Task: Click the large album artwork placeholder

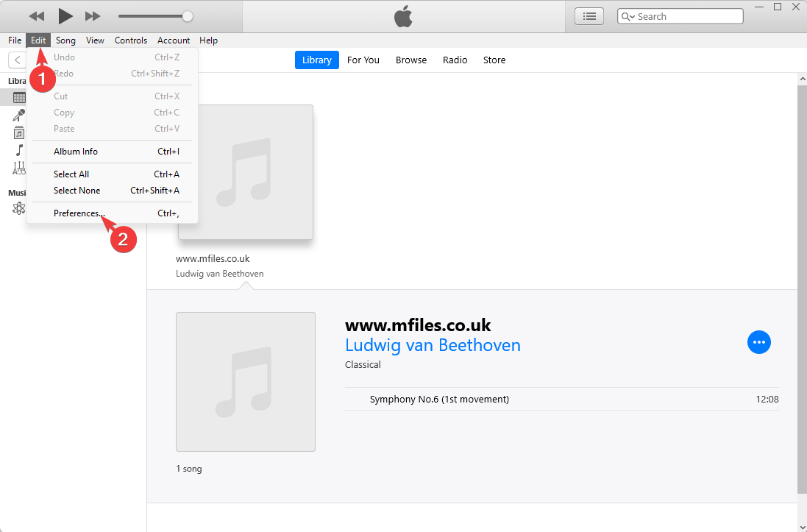Action: 246,382
